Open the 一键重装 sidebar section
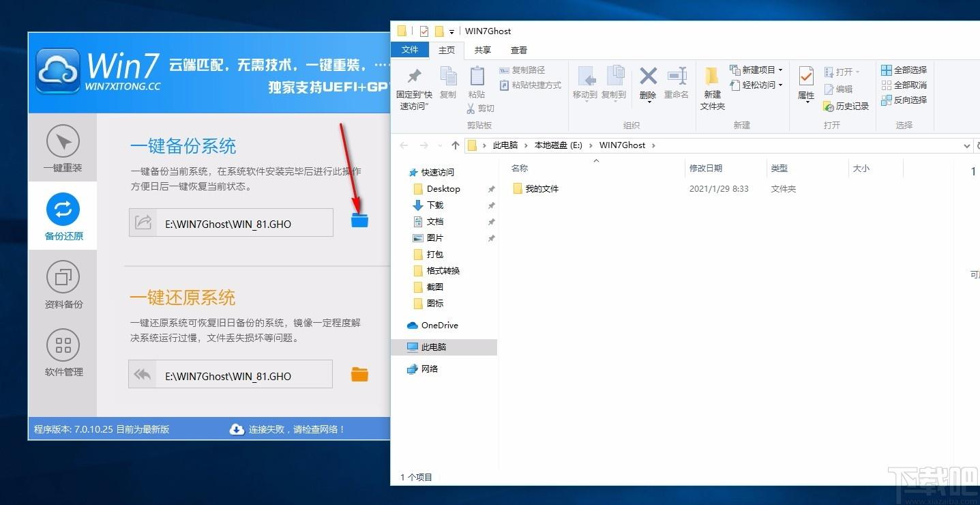The image size is (980, 505). 63,148
